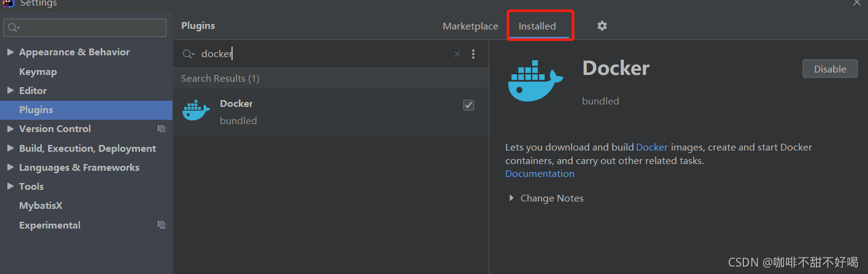Click the large Docker logo in details
The image size is (868, 274).
point(535,80)
